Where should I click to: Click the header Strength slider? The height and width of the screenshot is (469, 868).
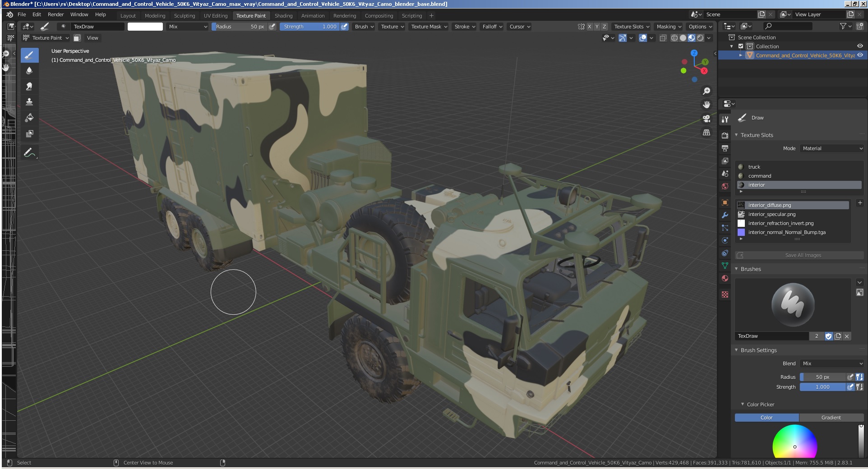tap(309, 27)
